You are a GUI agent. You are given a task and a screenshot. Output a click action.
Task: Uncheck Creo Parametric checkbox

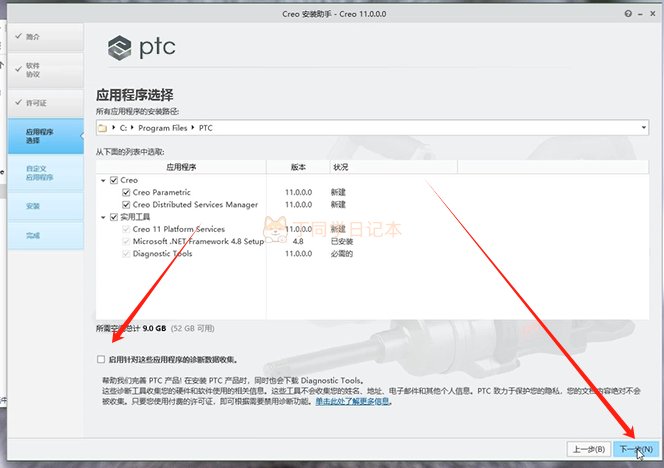click(x=126, y=192)
